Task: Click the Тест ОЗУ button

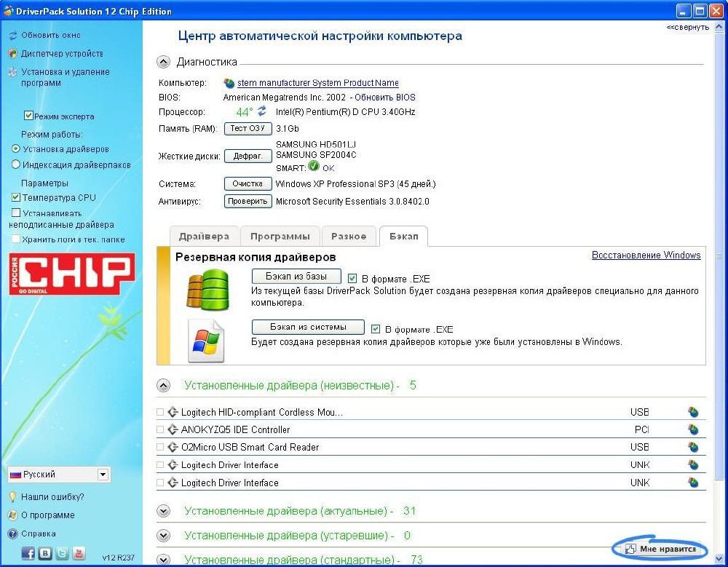Action: 248,129
